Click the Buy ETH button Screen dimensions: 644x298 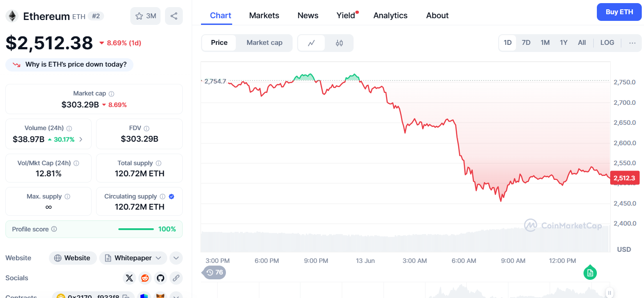[620, 12]
